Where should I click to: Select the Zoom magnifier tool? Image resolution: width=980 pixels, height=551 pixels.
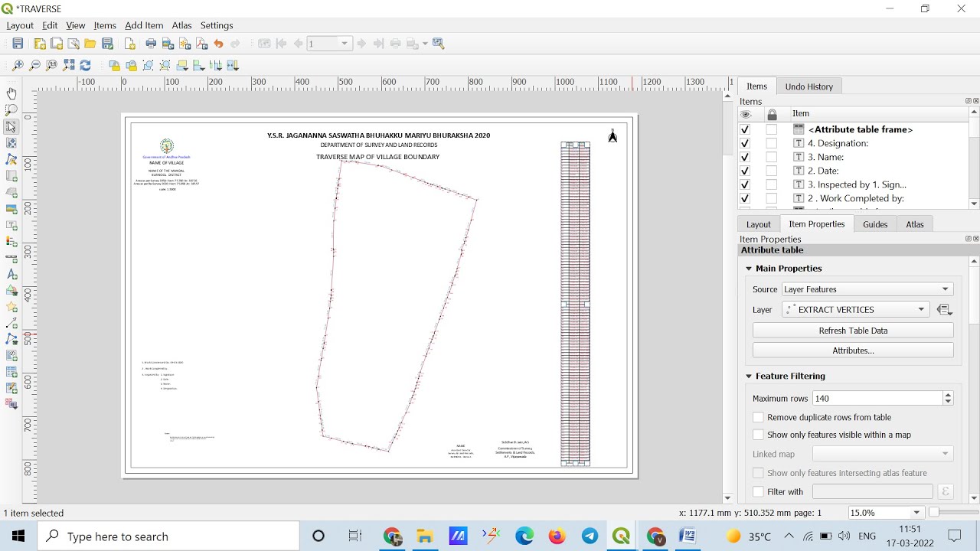(11, 110)
